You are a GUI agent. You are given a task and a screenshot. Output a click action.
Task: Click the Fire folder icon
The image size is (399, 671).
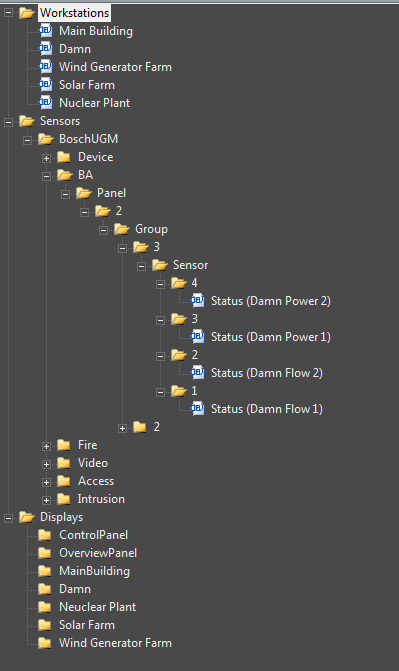pyautogui.click(x=64, y=445)
